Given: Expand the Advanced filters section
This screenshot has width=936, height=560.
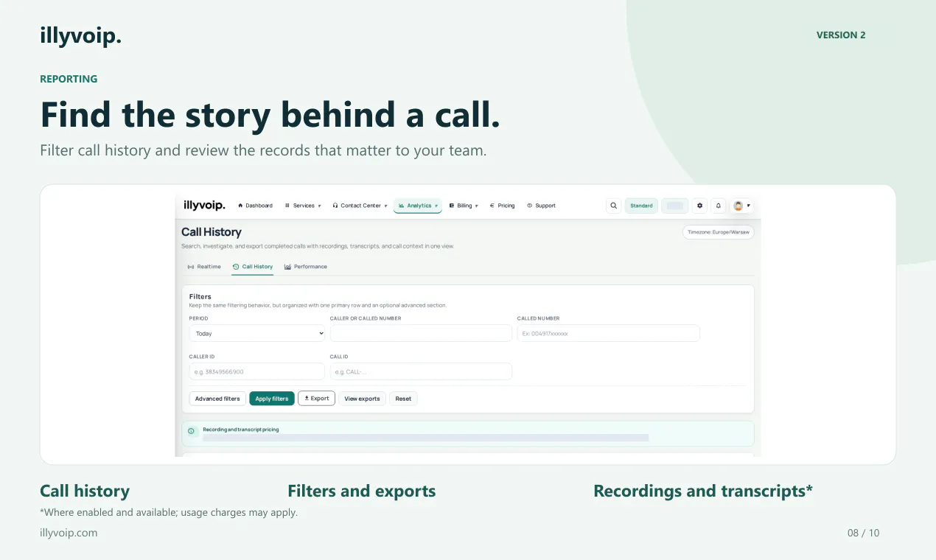Looking at the screenshot, I should pos(217,399).
